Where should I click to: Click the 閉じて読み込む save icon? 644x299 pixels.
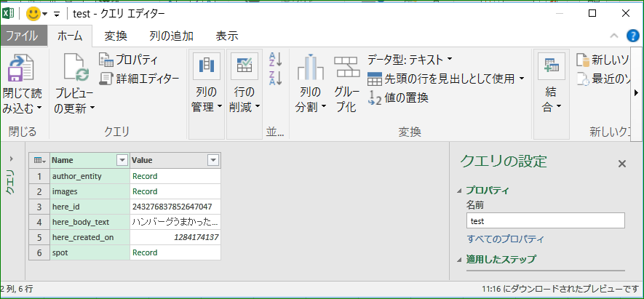coord(20,68)
